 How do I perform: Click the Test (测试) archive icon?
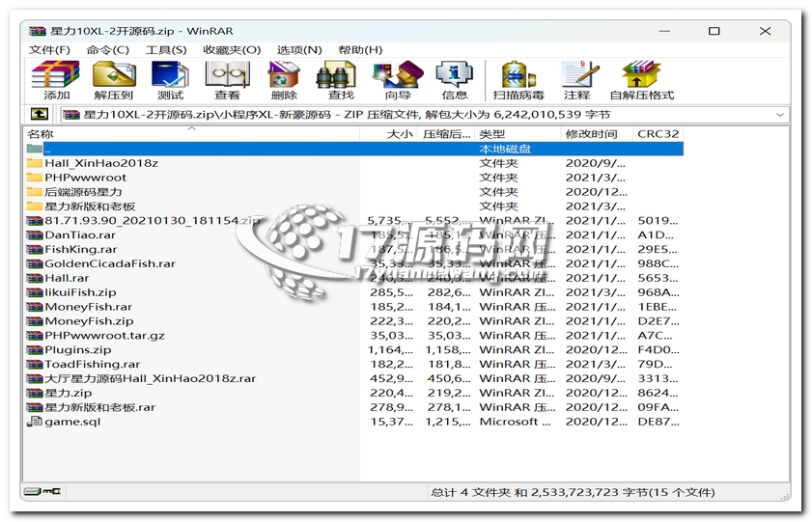click(170, 80)
